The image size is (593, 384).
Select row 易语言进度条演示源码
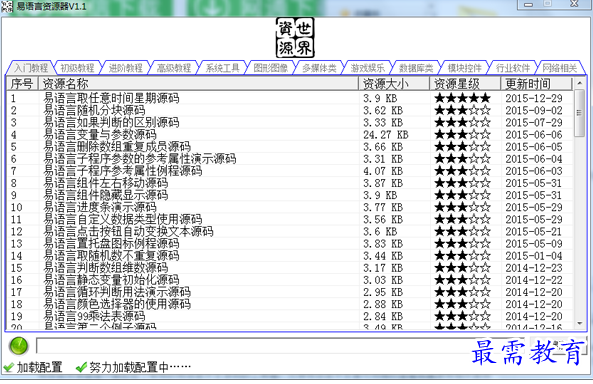[290, 207]
